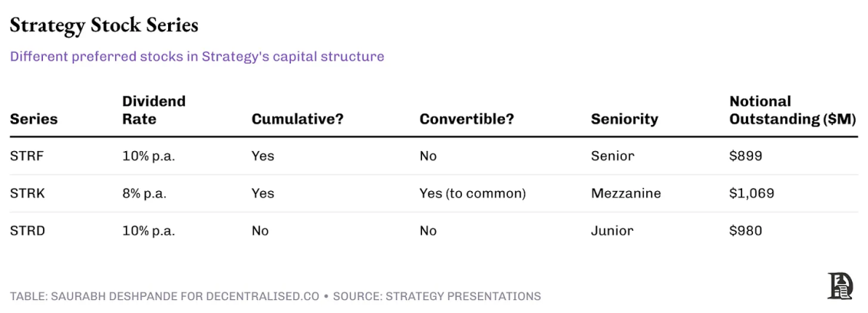Click the purple subtitle about preferred stocks

pos(196,57)
